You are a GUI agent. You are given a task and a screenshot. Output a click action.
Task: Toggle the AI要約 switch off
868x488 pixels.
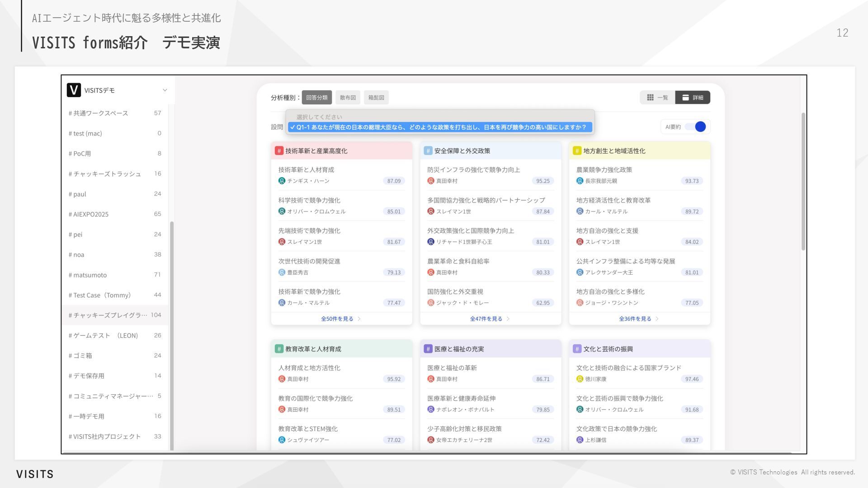point(695,127)
